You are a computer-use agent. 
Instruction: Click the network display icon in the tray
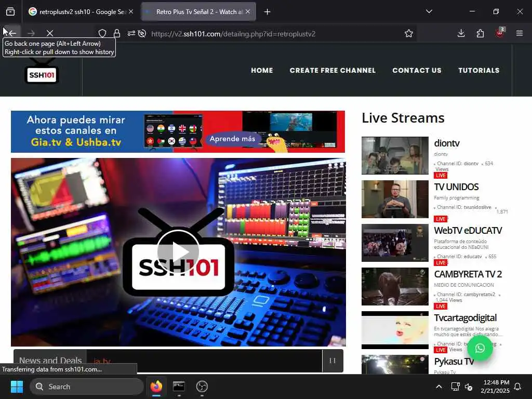455,387
